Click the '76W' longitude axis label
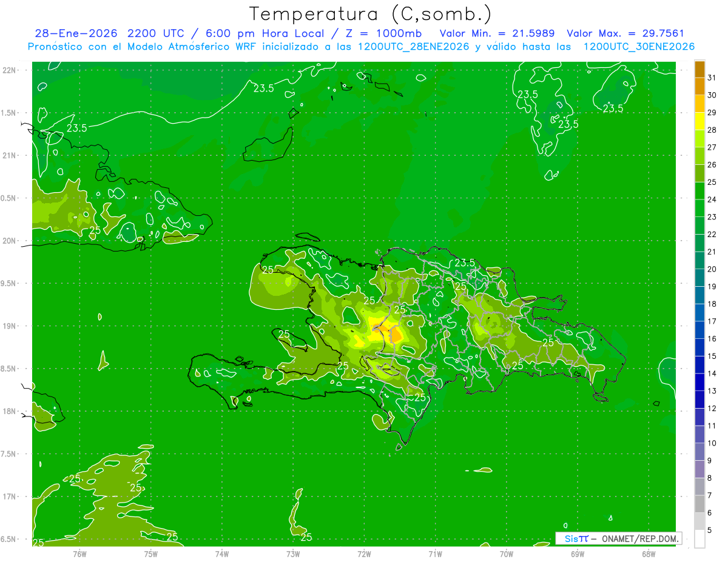The height and width of the screenshot is (562, 728). pyautogui.click(x=79, y=554)
